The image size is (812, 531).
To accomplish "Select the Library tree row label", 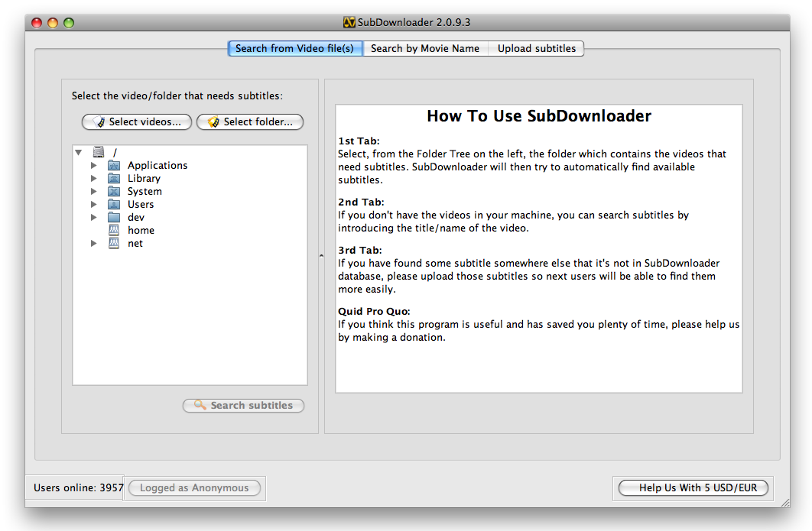I will click(144, 179).
